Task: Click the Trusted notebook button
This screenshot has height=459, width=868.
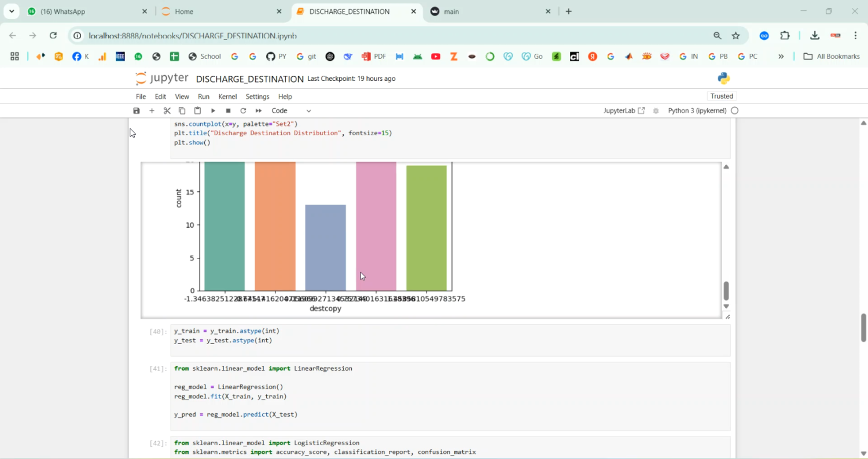Action: pos(722,96)
